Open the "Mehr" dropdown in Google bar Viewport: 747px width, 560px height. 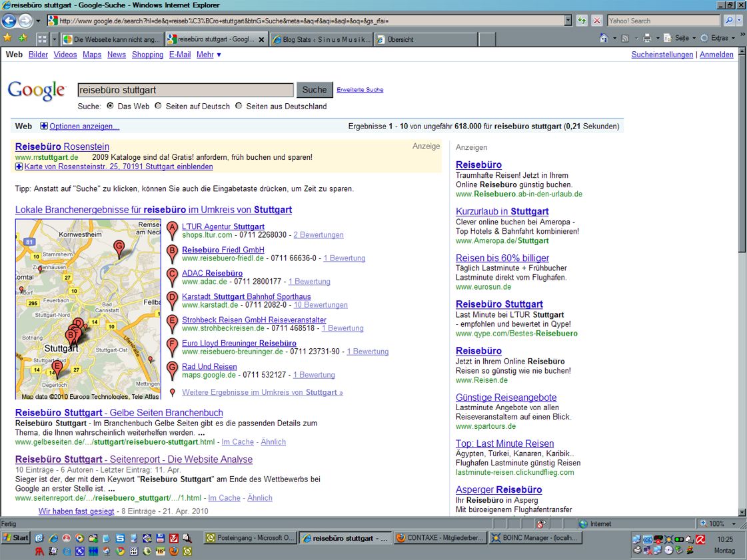(209, 55)
